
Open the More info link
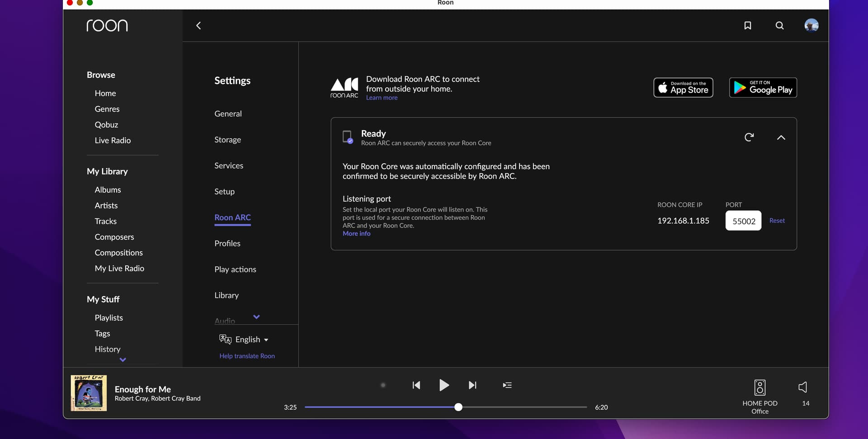tap(356, 233)
